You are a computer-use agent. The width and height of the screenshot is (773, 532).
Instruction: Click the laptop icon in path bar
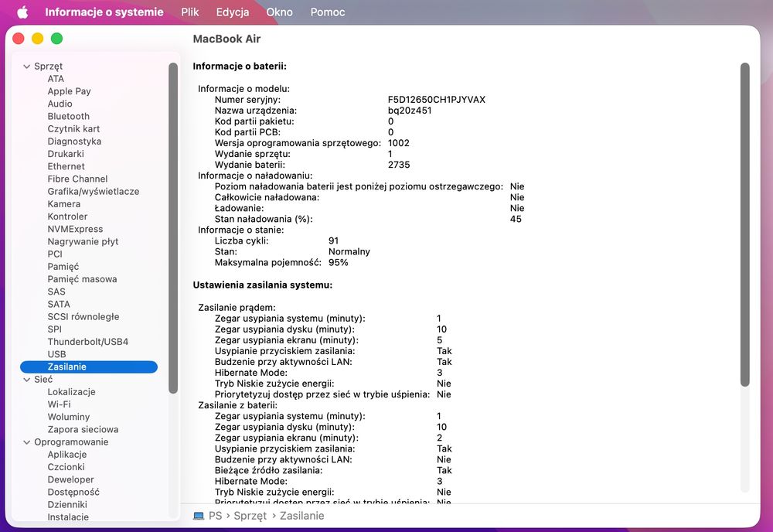(199, 516)
